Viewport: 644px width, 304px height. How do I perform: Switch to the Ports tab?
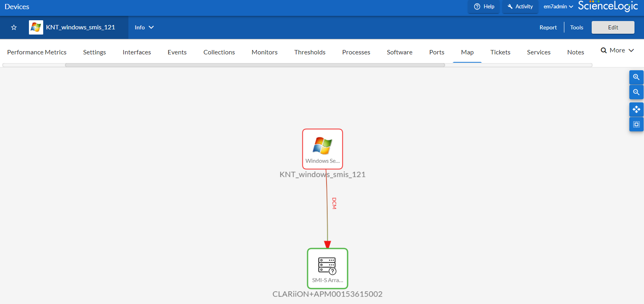437,52
